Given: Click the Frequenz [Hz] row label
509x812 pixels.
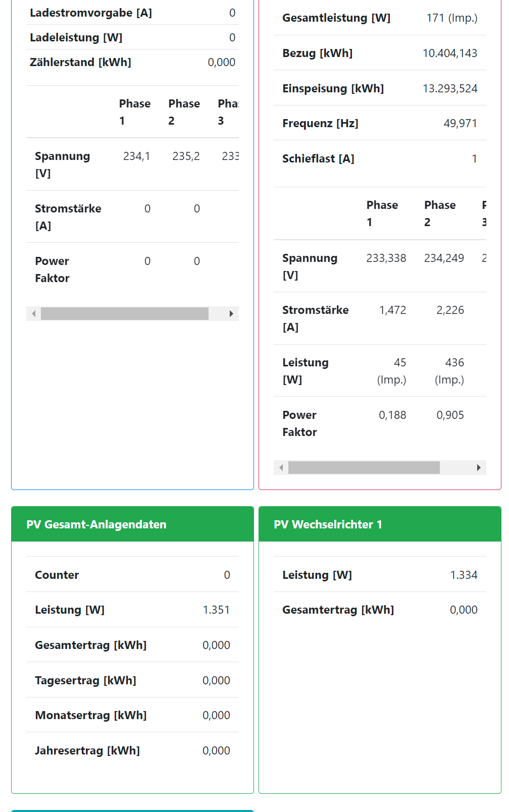Looking at the screenshot, I should pyautogui.click(x=320, y=123).
